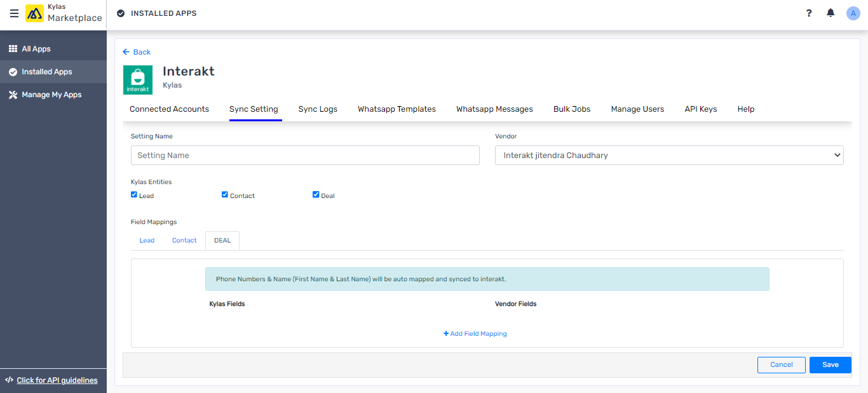Click the help question mark icon
This screenshot has width=868, height=393.
[x=808, y=13]
